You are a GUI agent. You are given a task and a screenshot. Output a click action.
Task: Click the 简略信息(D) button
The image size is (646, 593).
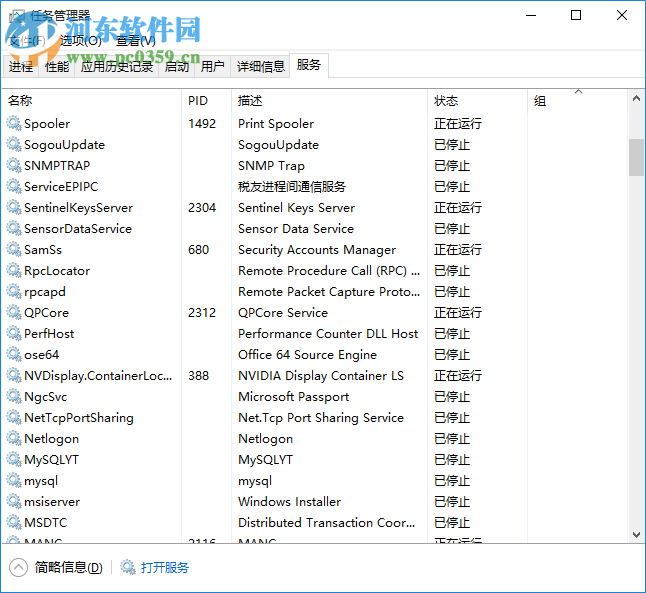68,567
